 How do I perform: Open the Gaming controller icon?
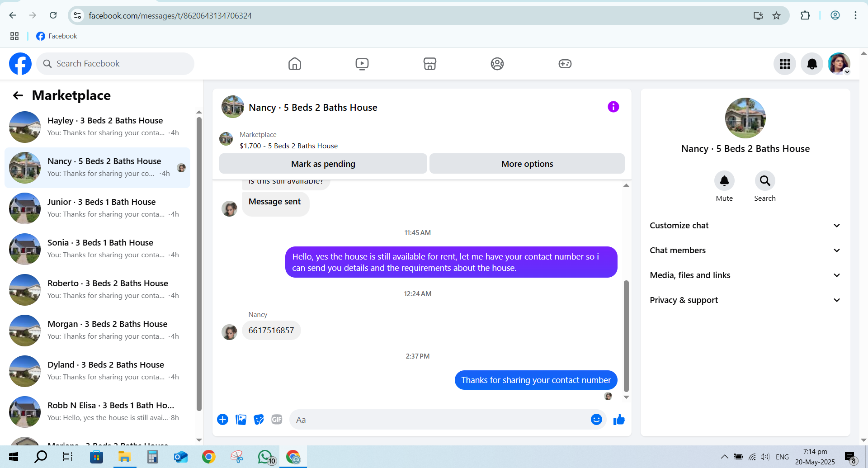565,64
